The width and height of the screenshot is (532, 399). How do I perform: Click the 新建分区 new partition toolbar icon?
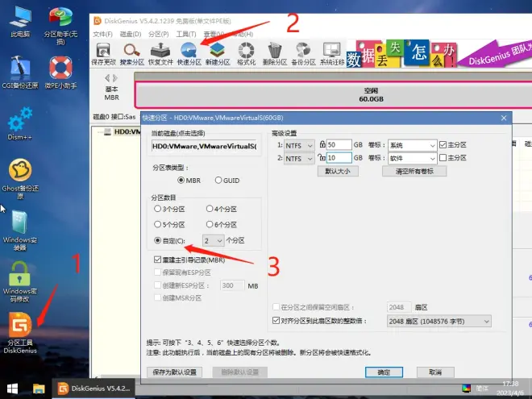pyautogui.click(x=218, y=54)
